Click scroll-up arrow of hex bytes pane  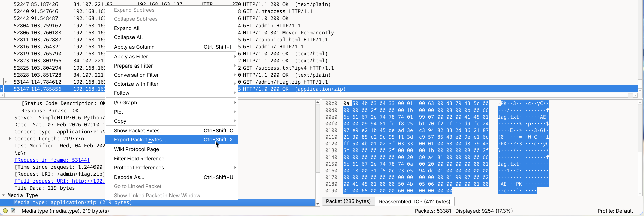point(640,102)
